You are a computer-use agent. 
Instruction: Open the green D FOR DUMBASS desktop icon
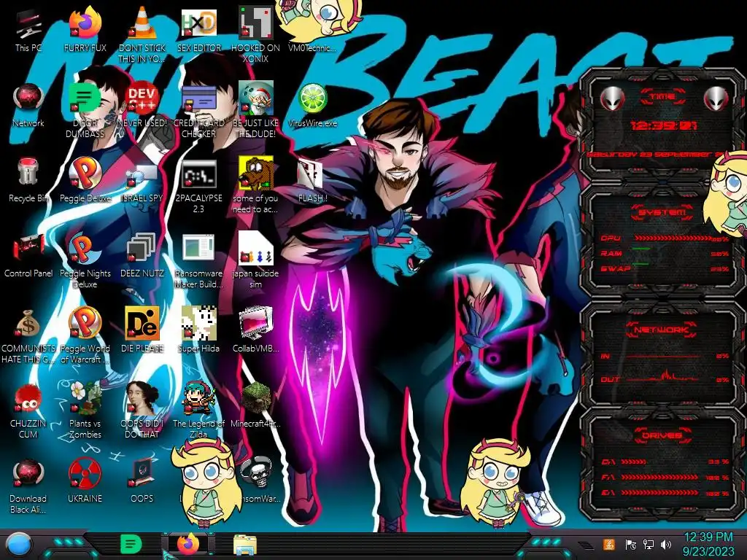click(x=85, y=111)
